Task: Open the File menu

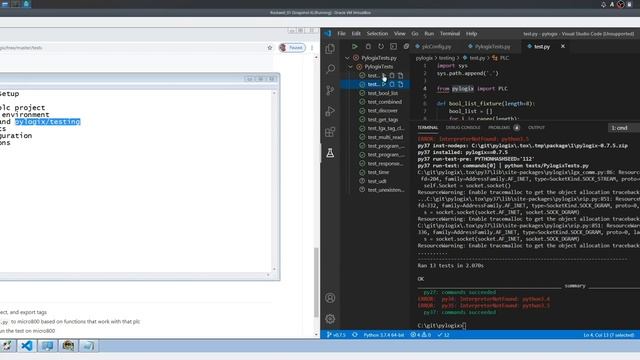Action: [342, 33]
